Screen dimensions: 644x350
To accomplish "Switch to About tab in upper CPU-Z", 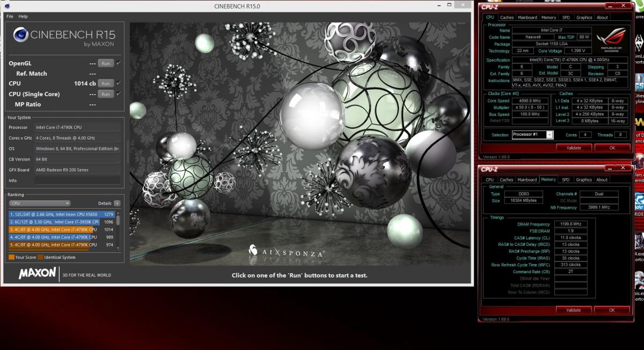I will pyautogui.click(x=602, y=18).
